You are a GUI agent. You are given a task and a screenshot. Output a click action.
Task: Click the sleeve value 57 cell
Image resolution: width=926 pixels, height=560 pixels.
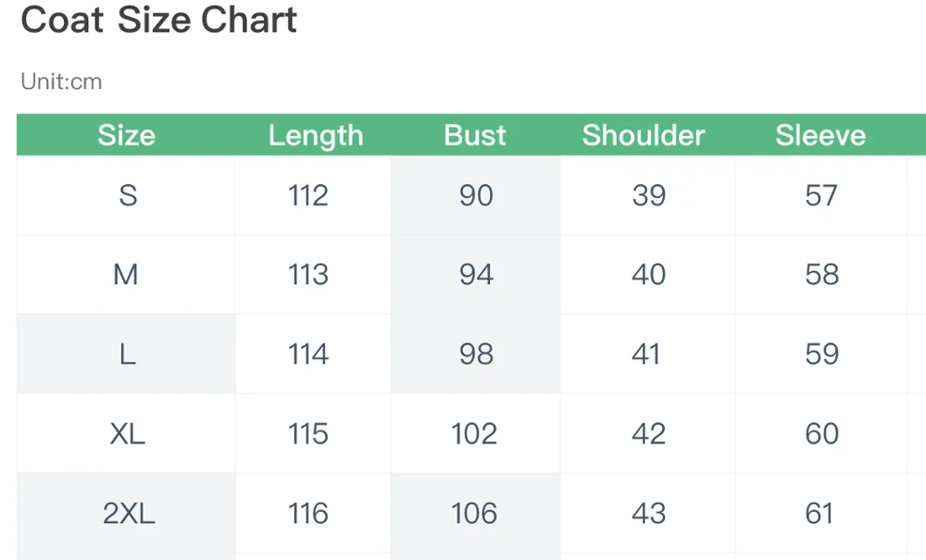pyautogui.click(x=821, y=195)
